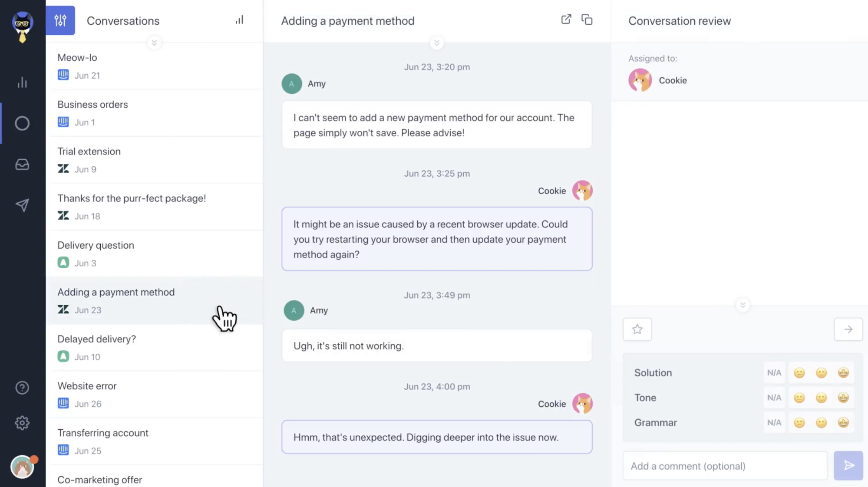Click the settings gear icon in sidebar
The image size is (868, 487).
coord(23,423)
